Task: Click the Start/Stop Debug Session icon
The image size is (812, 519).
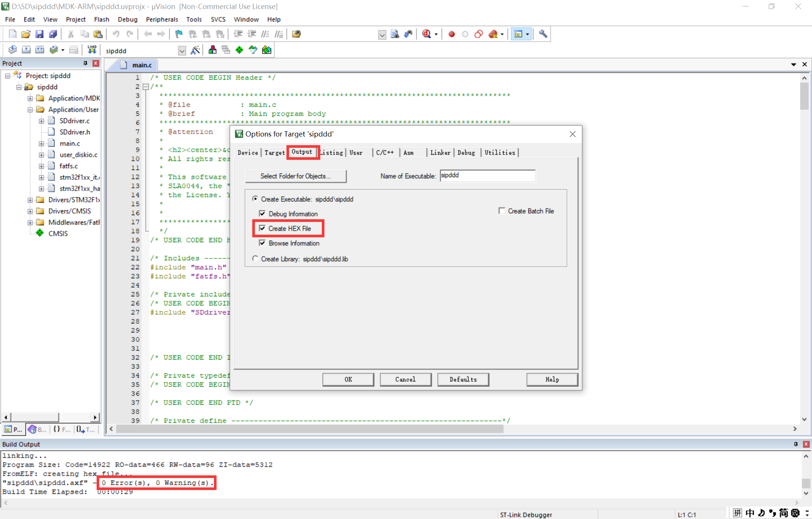Action: point(427,34)
